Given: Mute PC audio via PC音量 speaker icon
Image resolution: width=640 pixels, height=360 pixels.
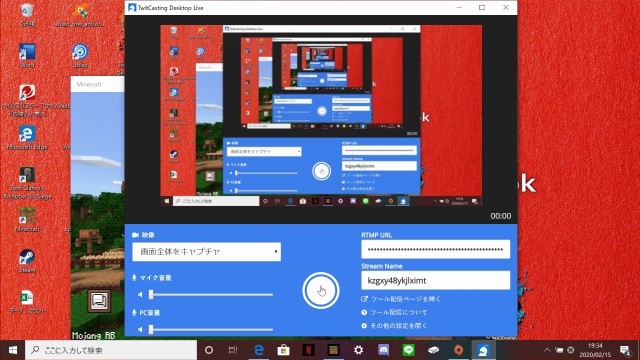Looking at the screenshot, I should pos(140,329).
